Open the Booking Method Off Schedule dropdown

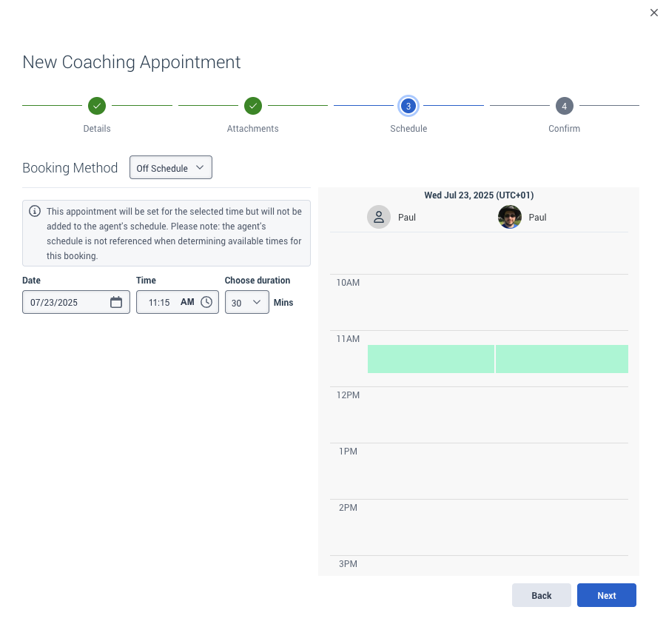coord(171,167)
